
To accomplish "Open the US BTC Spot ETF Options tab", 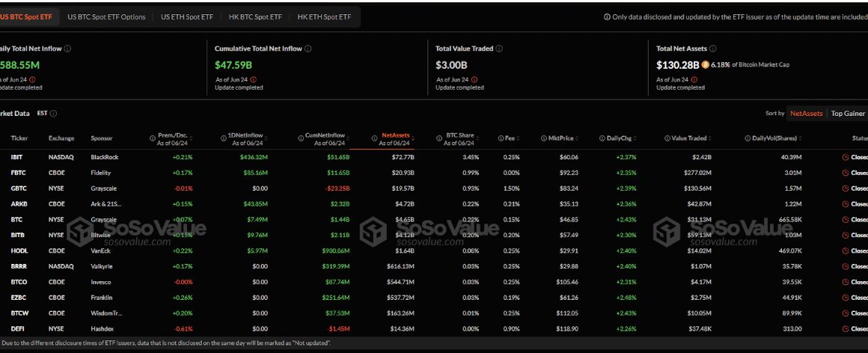I will 106,17.
